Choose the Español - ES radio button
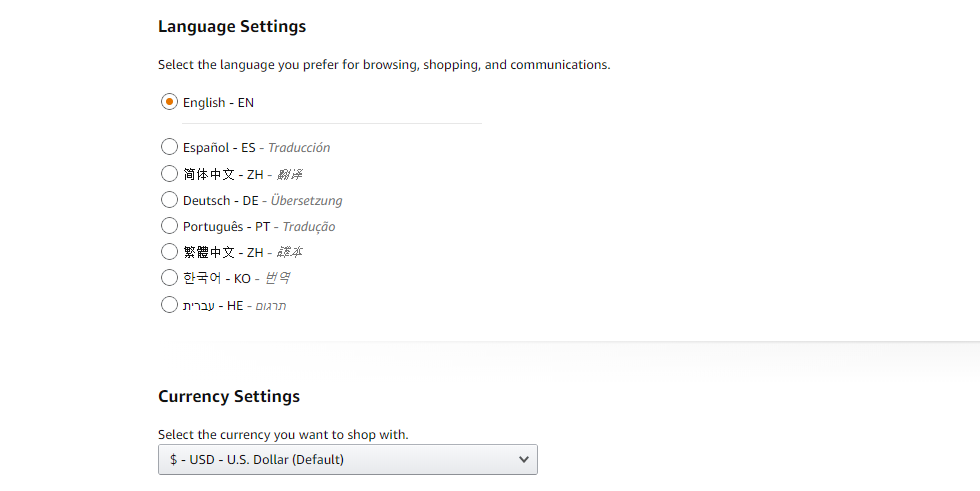The width and height of the screenshot is (980, 491). click(169, 147)
